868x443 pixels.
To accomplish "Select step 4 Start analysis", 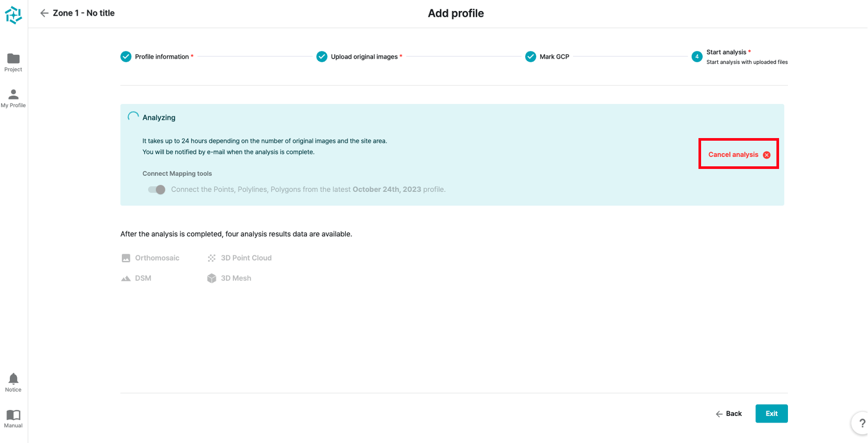I will pos(697,56).
